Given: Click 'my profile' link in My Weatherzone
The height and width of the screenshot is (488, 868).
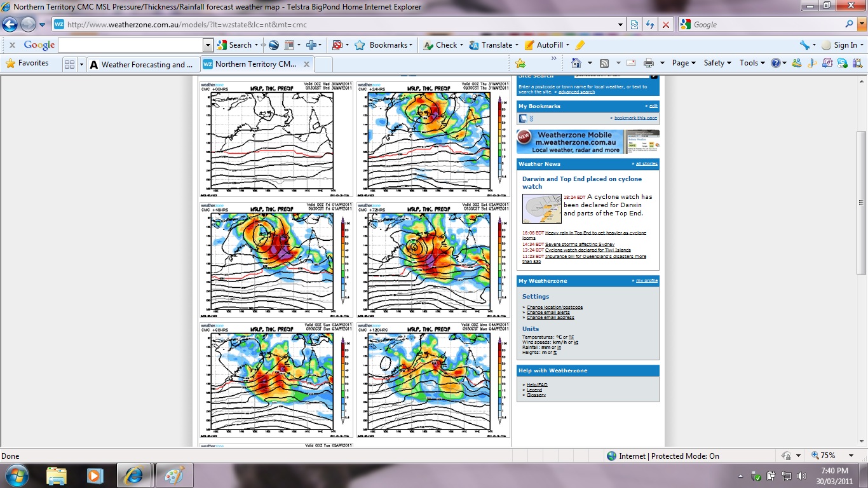Looking at the screenshot, I should coord(647,281).
